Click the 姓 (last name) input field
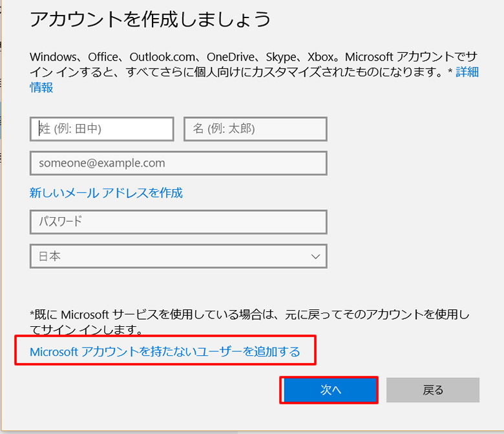Viewport: 504px width, 434px height. [x=102, y=129]
